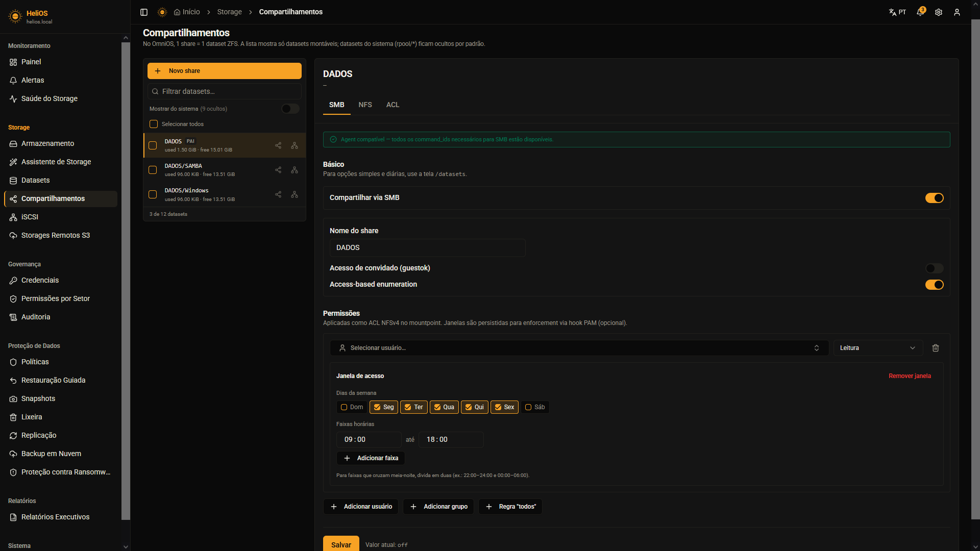The height and width of the screenshot is (551, 980).
Task: Toggle Access-based enumeration switch
Action: coord(934,285)
